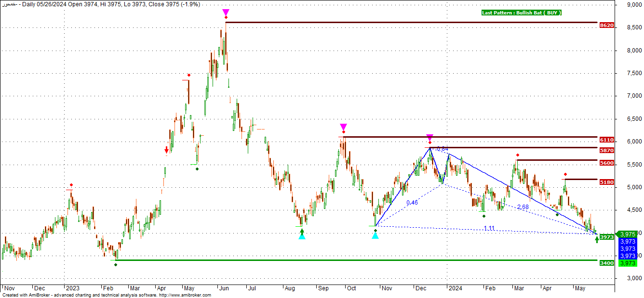Click the Jun label on the date axis
This screenshot has width=644, height=298.
[x=224, y=288]
